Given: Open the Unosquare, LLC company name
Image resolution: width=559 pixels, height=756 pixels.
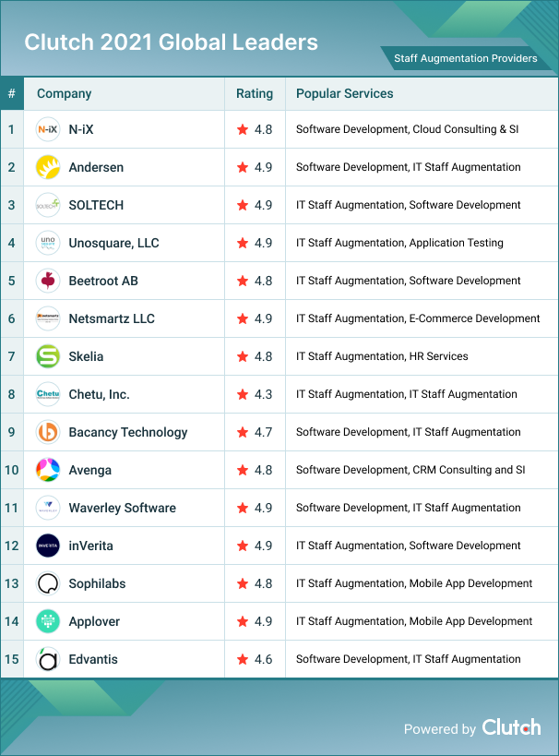Looking at the screenshot, I should click(x=113, y=243).
